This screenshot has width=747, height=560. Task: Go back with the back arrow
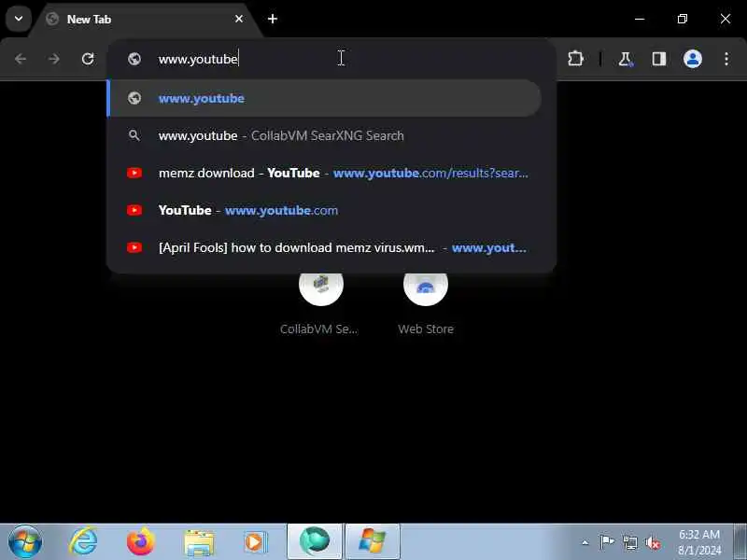coord(21,59)
